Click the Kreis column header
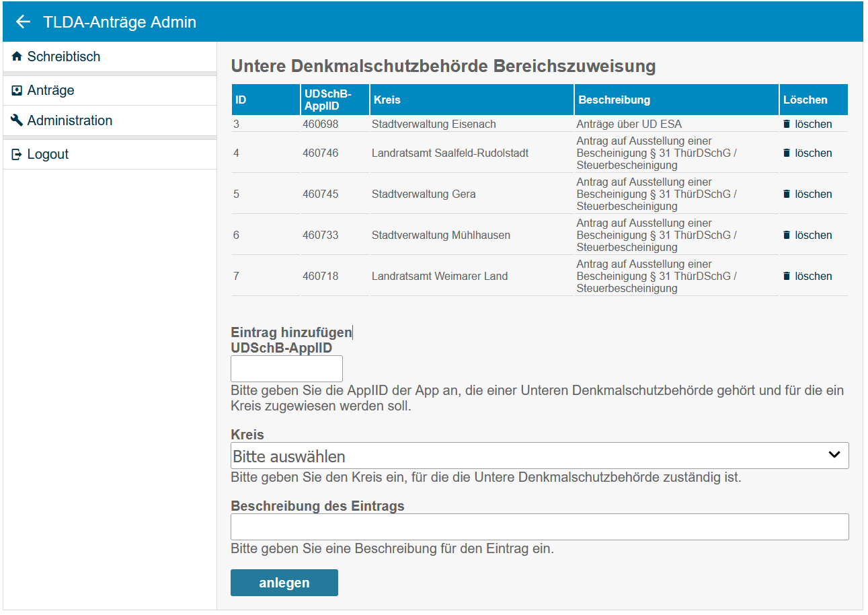The height and width of the screenshot is (615, 868). coord(387,100)
